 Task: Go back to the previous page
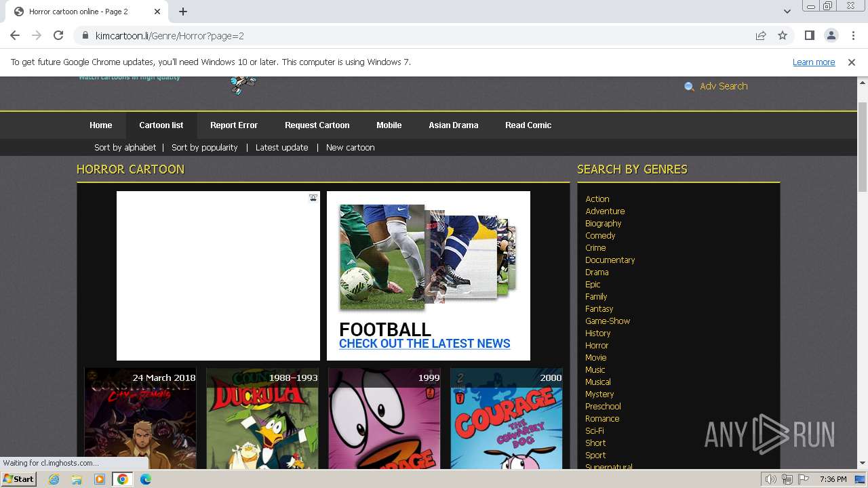coord(15,35)
